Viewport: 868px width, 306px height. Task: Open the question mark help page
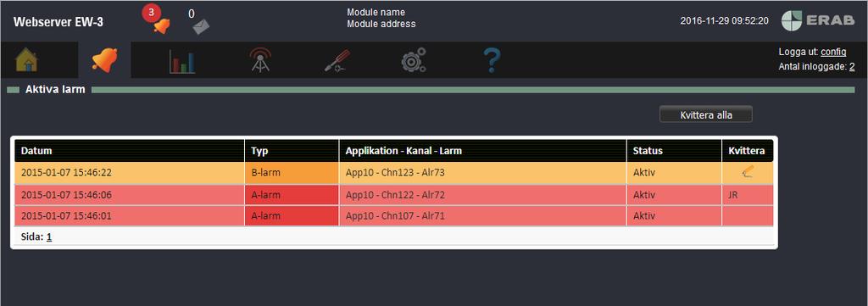click(492, 60)
